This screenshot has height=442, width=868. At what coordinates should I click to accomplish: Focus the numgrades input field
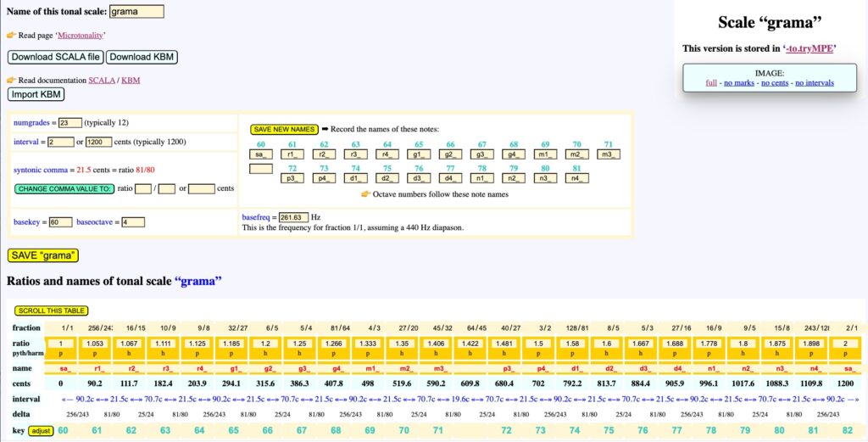point(70,123)
